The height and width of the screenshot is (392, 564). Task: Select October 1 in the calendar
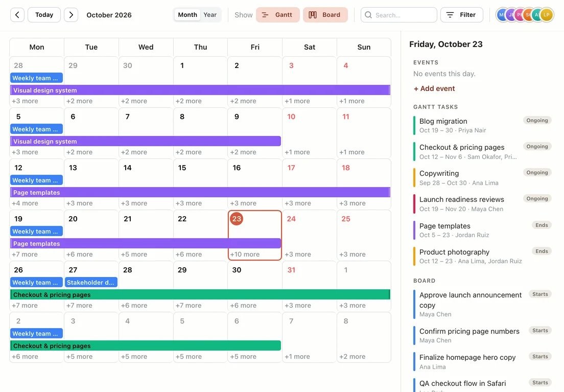coord(182,65)
